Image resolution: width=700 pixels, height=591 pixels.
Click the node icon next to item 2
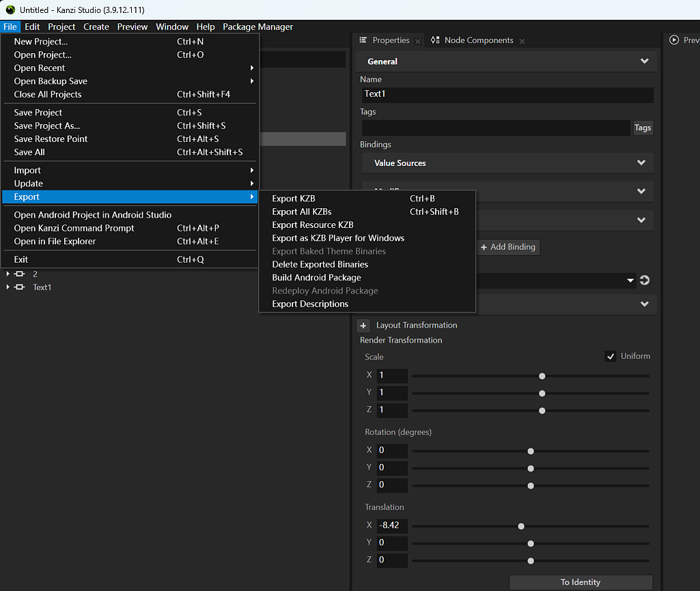click(20, 274)
